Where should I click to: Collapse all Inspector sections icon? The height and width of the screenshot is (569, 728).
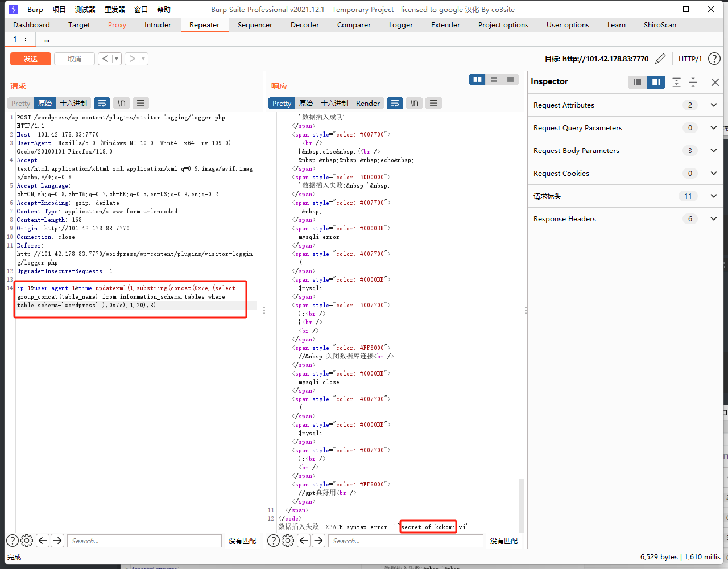coord(693,82)
